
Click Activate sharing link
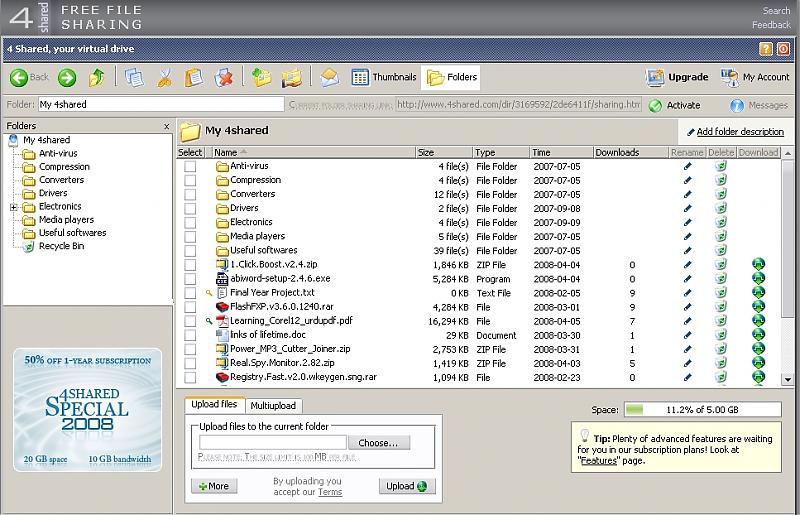674,105
